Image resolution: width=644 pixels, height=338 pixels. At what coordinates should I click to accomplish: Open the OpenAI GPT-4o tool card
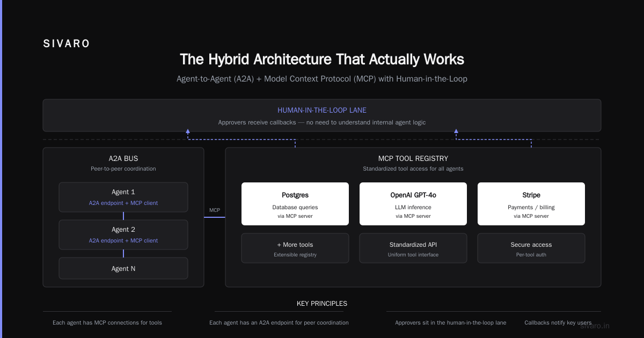(413, 204)
